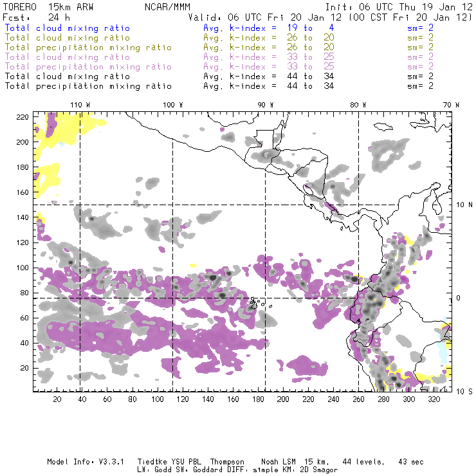
Task: Click the "43 sec" timestep text
Action: pos(411,462)
